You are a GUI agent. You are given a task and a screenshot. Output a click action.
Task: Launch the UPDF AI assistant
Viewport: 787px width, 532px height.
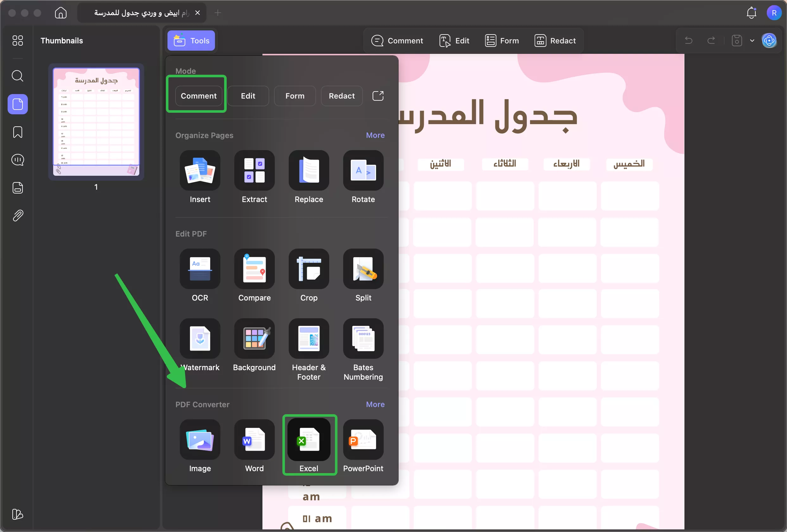click(x=769, y=40)
